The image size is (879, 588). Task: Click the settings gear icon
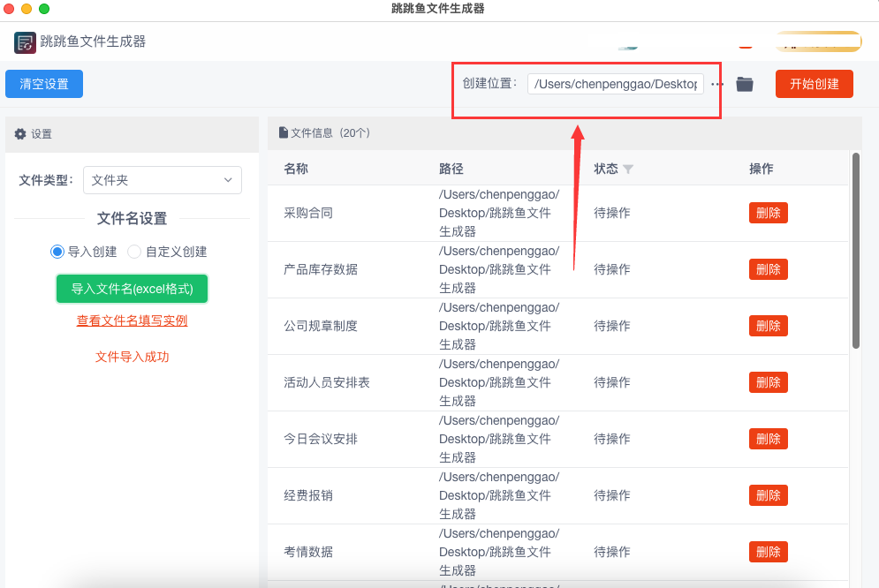[20, 134]
